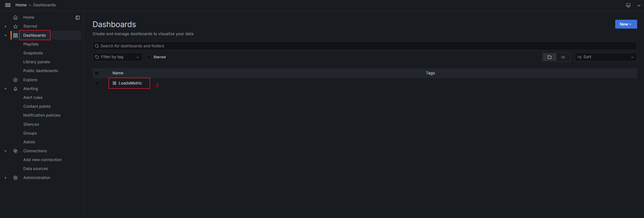The width and height of the screenshot is (644, 218).
Task: Click the Starred star icon in sidebar
Action: tap(15, 26)
